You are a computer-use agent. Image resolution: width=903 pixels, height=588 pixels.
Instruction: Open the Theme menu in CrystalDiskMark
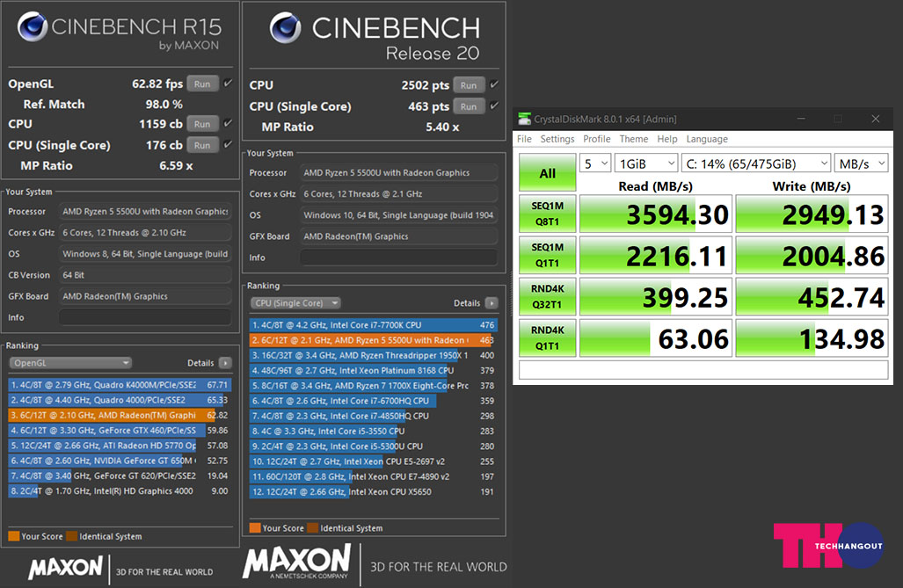point(633,139)
